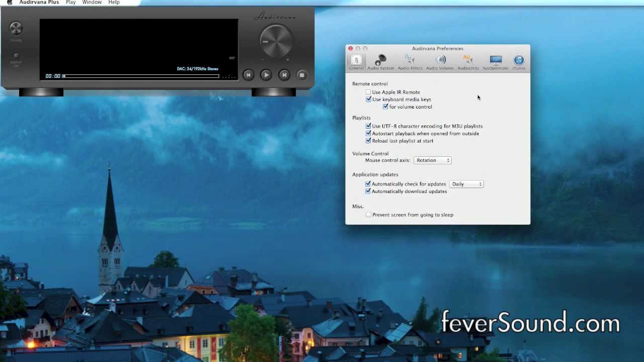Uncheck Reload last playlist at start

point(368,141)
